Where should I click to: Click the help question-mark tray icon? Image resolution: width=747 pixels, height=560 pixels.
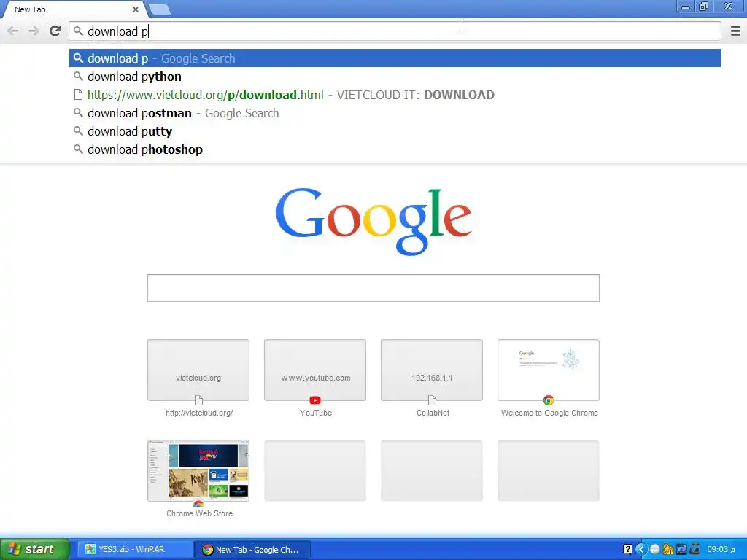click(627, 550)
